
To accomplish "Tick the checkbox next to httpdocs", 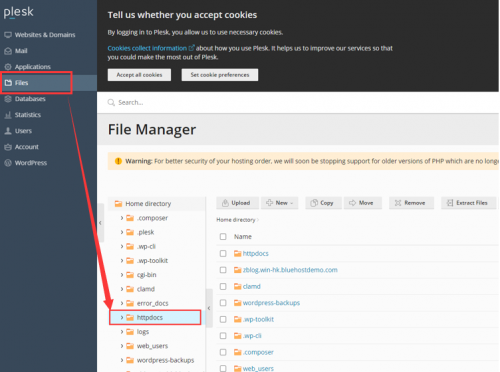I will pos(223,253).
